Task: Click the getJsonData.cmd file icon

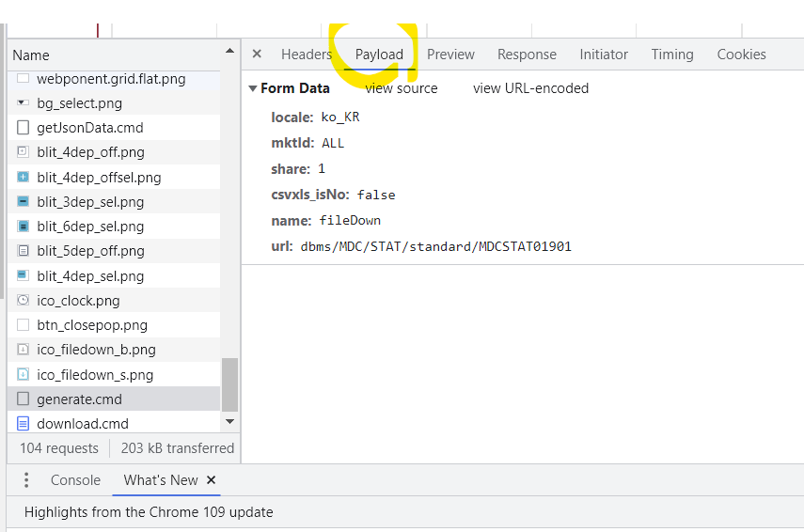Action: click(24, 128)
